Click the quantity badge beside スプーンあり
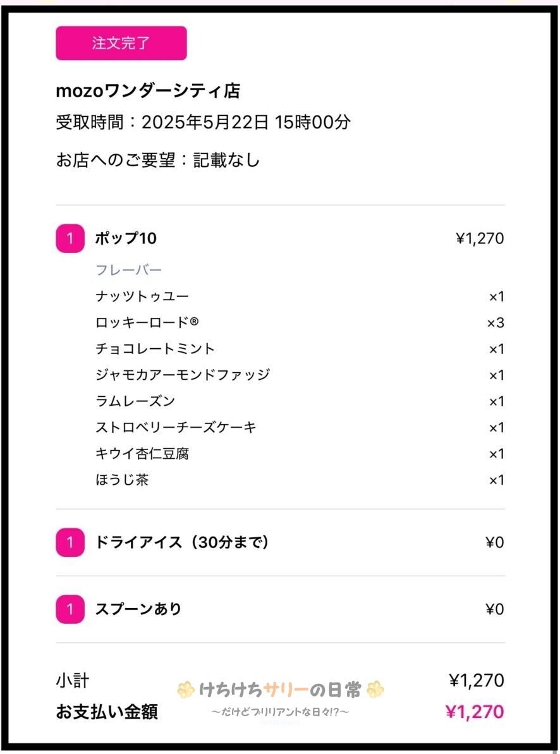 tap(70, 609)
